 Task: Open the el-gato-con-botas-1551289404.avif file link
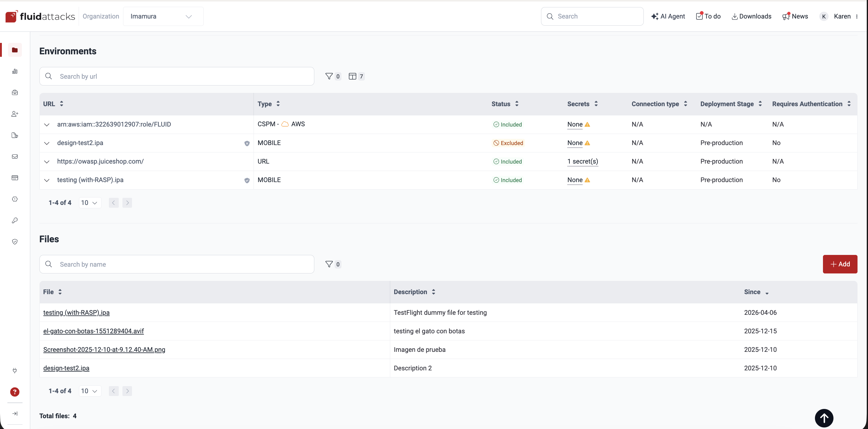tap(93, 331)
